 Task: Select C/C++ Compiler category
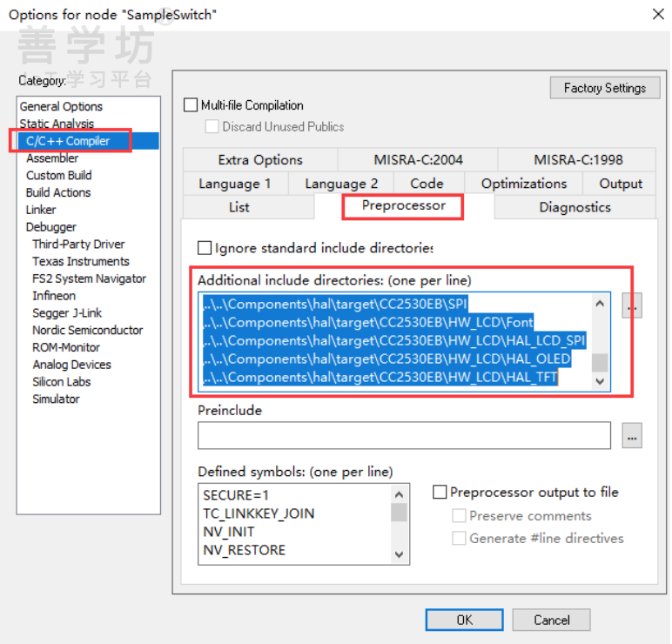pos(68,140)
